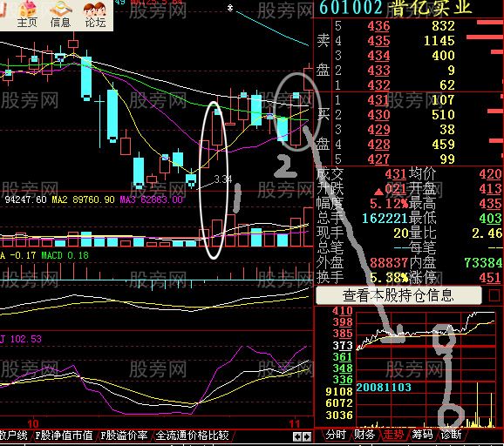Image resolution: width=504 pixels, height=446 pixels.
Task: Click the MA2 89760.90 volume label
Action: (x=83, y=199)
